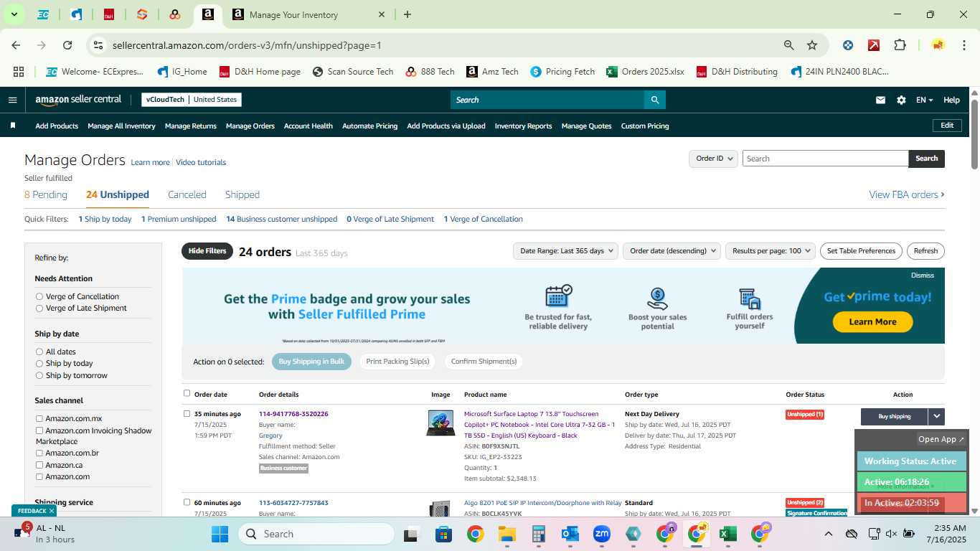This screenshot has height=551, width=980.
Task: Check the Amazon.ca sales channel
Action: point(39,465)
